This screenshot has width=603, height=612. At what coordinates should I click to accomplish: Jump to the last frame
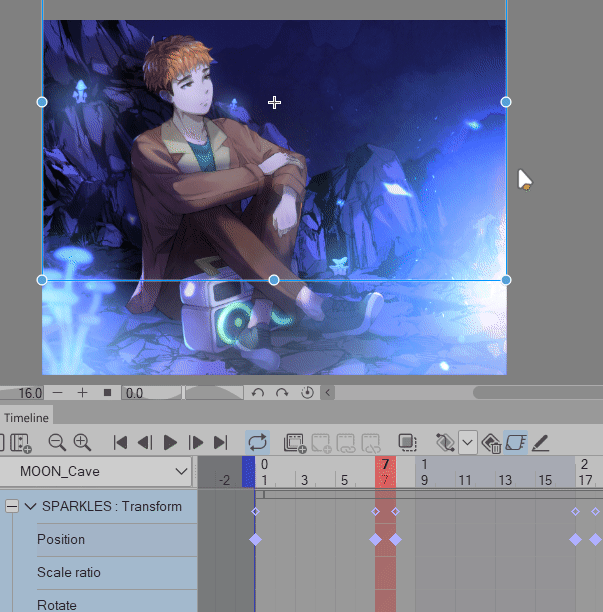point(220,442)
